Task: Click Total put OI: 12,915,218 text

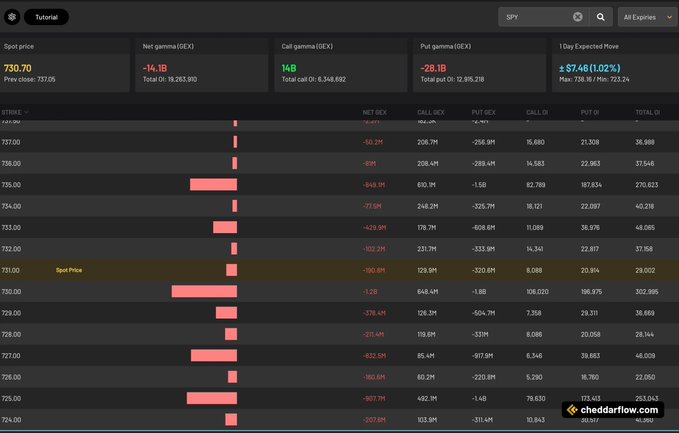Action: tap(452, 79)
